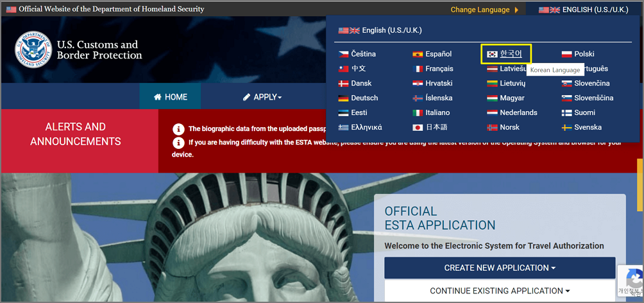
Task: Click the Polish flag icon beside Polski
Action: (x=567, y=55)
